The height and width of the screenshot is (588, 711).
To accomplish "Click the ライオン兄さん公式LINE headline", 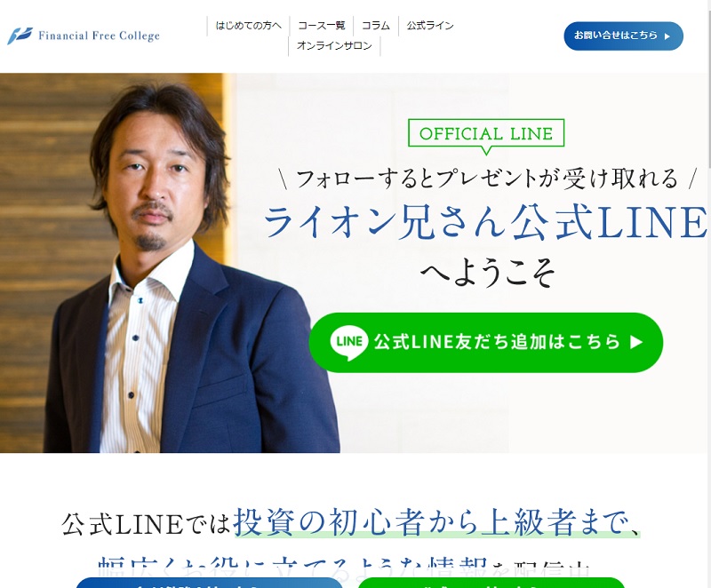I will [485, 221].
